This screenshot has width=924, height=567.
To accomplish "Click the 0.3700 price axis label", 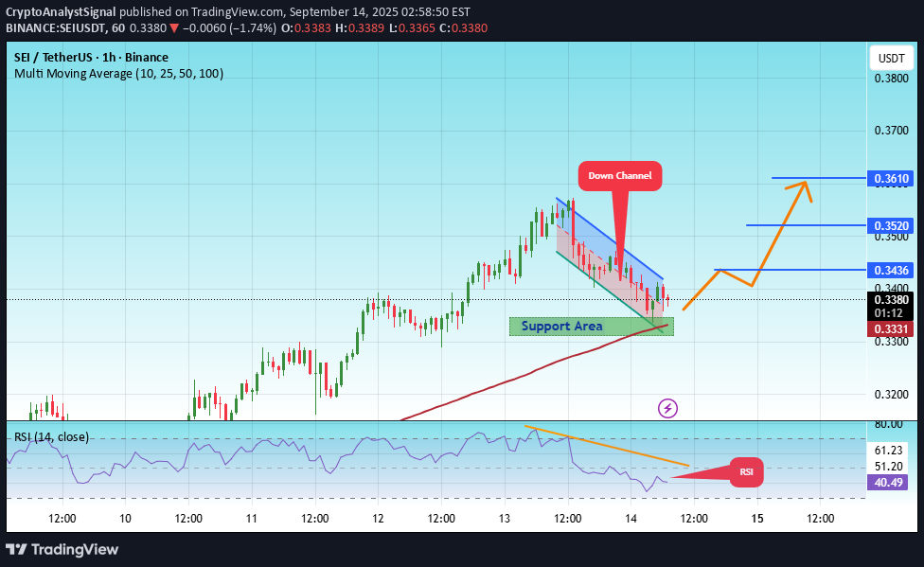I will click(891, 131).
